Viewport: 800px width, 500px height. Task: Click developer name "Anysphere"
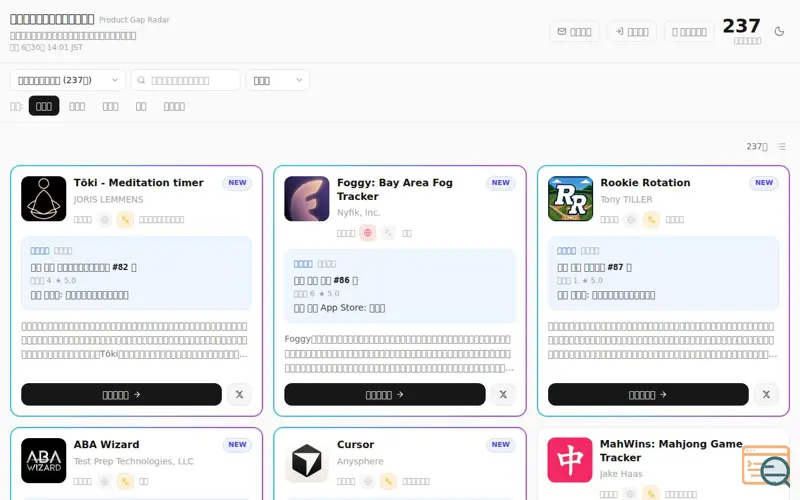(360, 461)
